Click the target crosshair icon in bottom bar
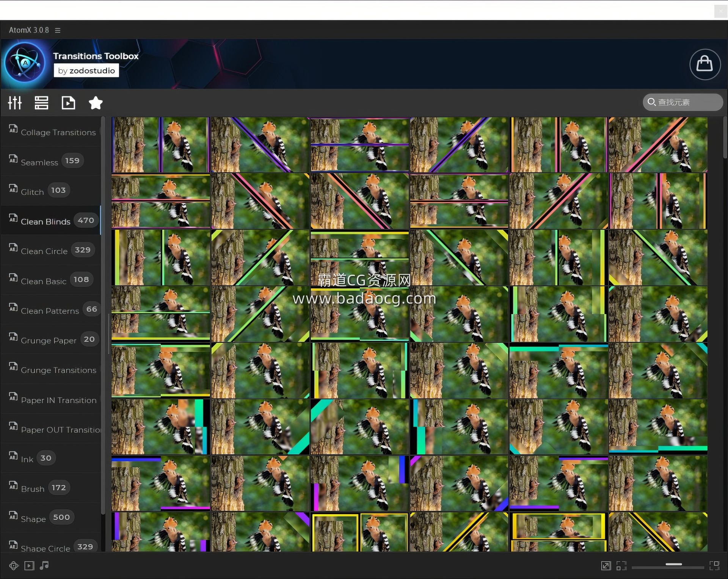The image size is (728, 579). coord(14,566)
